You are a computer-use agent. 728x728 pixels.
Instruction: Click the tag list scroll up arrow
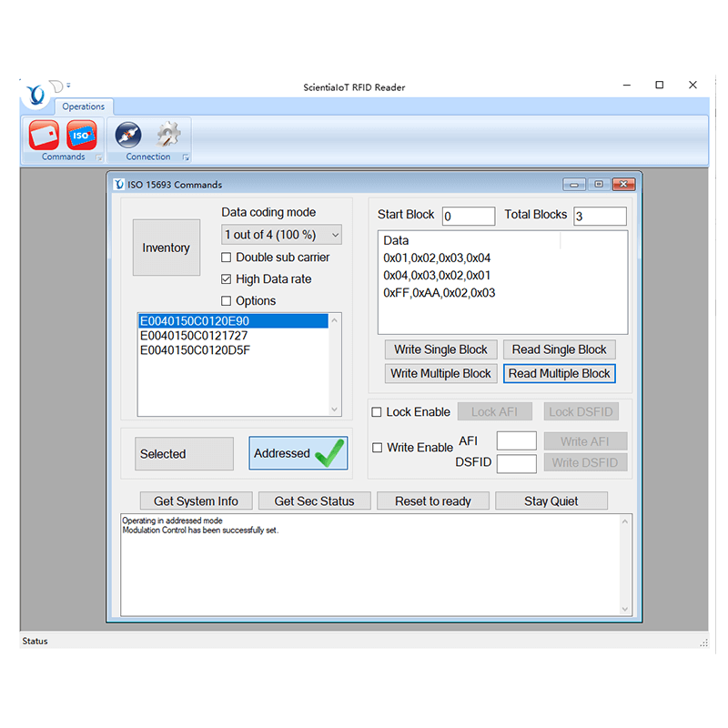334,320
